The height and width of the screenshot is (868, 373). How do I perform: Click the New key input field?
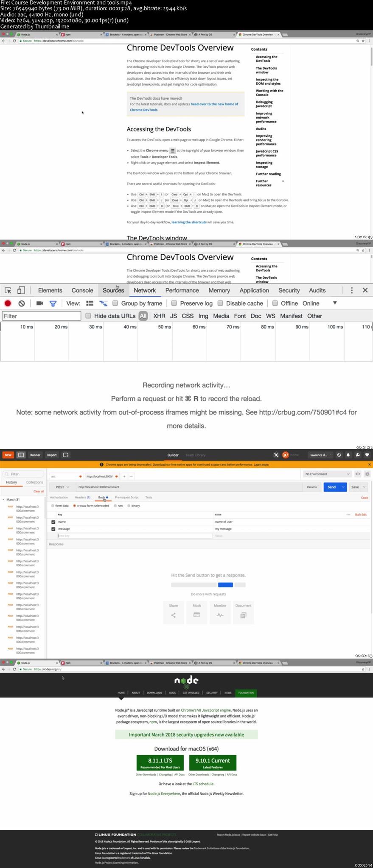pos(134,536)
